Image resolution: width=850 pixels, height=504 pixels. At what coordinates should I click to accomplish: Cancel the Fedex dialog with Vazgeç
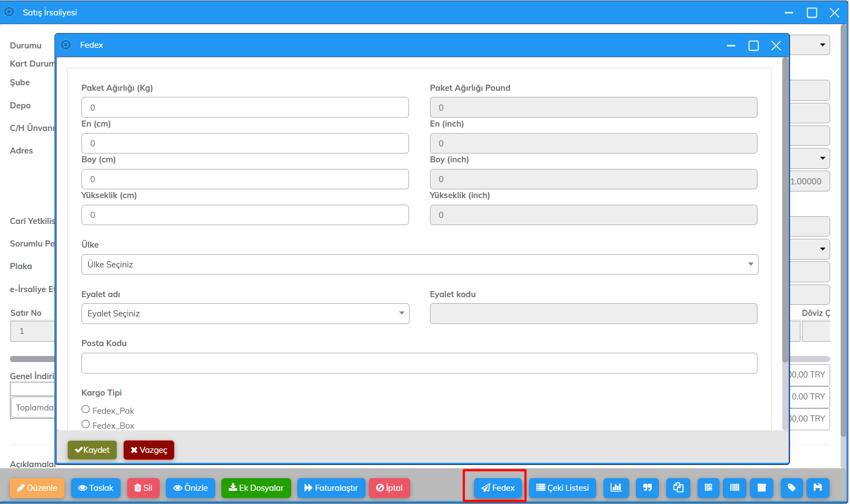149,450
